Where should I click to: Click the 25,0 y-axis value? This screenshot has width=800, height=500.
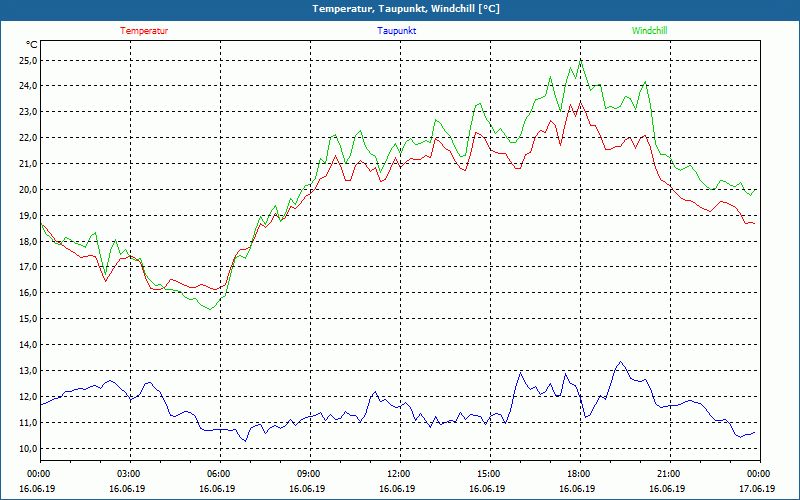click(29, 61)
